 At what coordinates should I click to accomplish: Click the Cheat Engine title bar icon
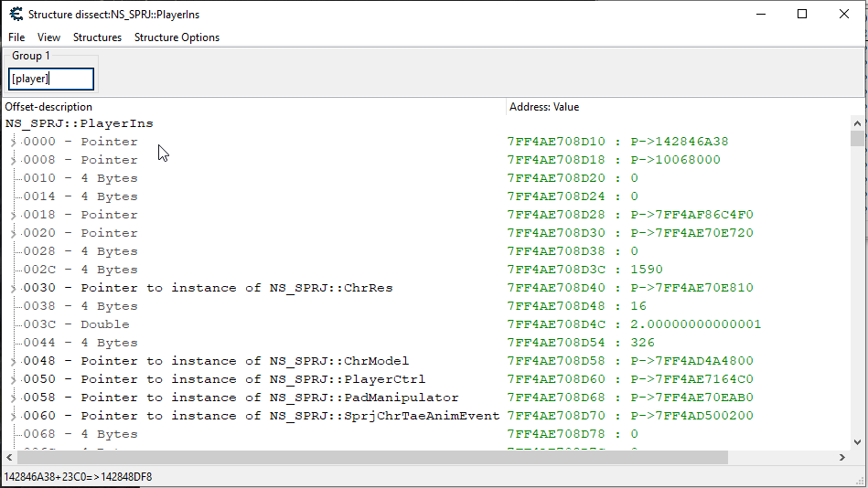pos(16,14)
